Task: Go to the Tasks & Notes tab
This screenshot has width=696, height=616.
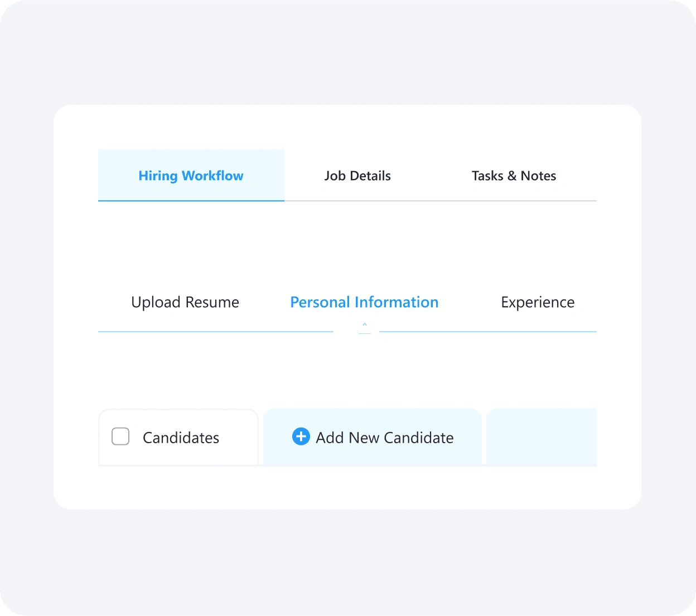Action: tap(514, 176)
